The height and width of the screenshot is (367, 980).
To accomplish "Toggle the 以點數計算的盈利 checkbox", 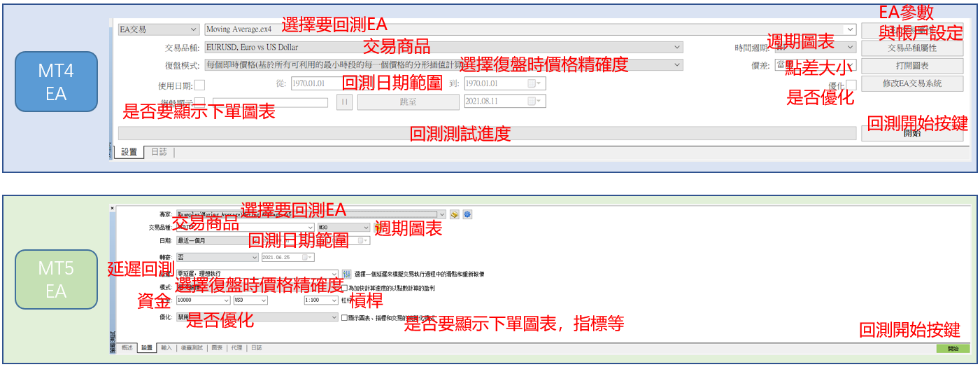I will tap(343, 288).
